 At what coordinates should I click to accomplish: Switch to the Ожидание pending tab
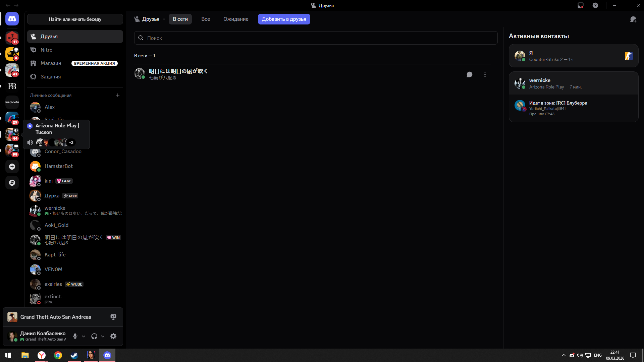(x=236, y=19)
